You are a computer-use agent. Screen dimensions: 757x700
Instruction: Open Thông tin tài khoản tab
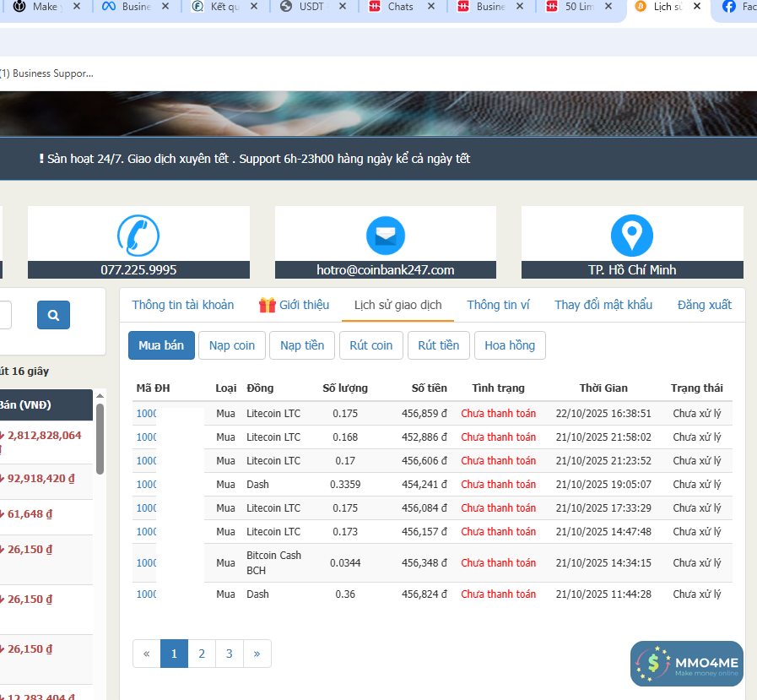[183, 305]
